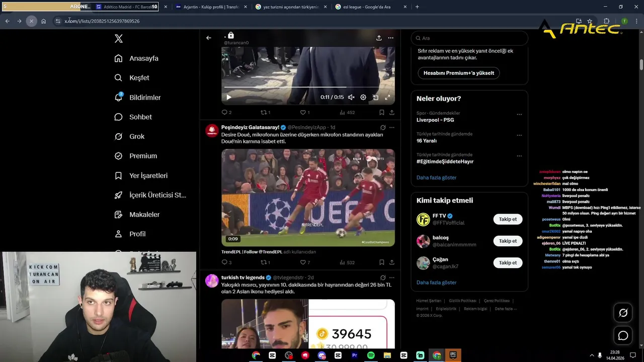
Task: Repost the Peşindeyiz Galatasaray tweet with 532 views
Action: pos(265,262)
